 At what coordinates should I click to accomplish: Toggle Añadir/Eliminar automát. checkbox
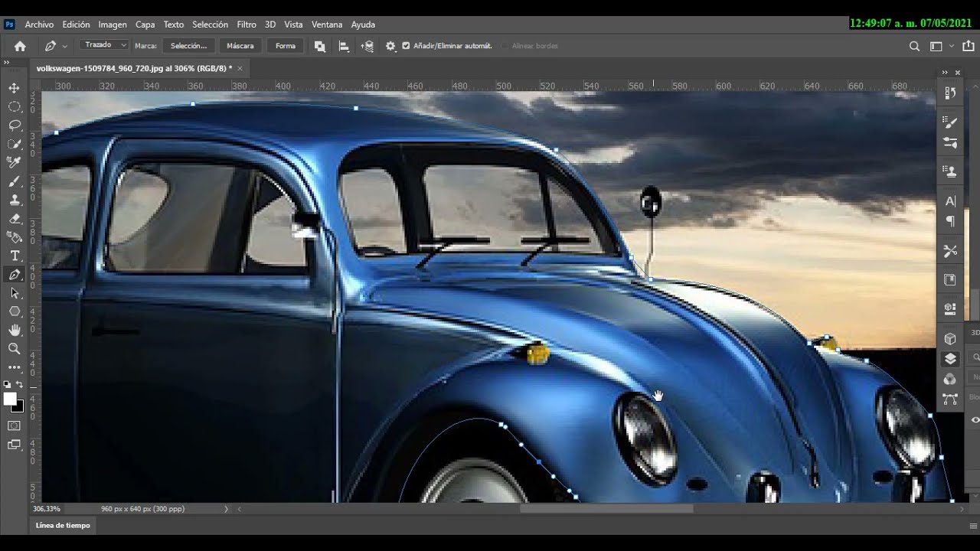[x=406, y=46]
